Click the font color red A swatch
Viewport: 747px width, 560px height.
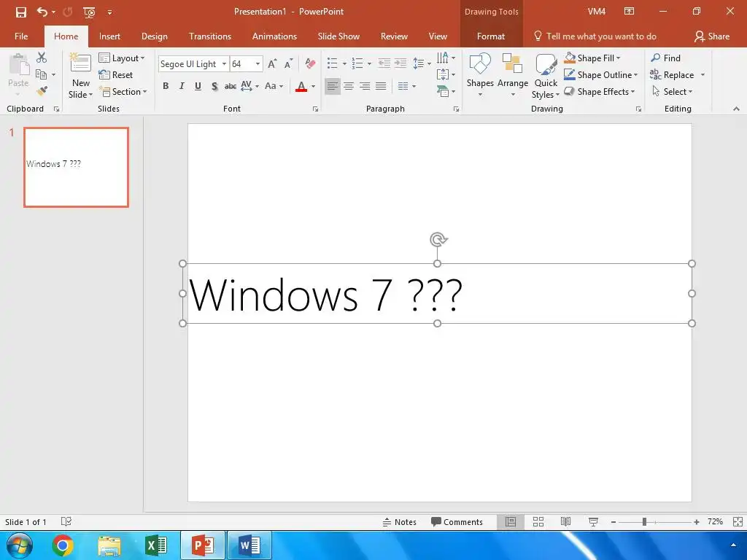point(301,86)
